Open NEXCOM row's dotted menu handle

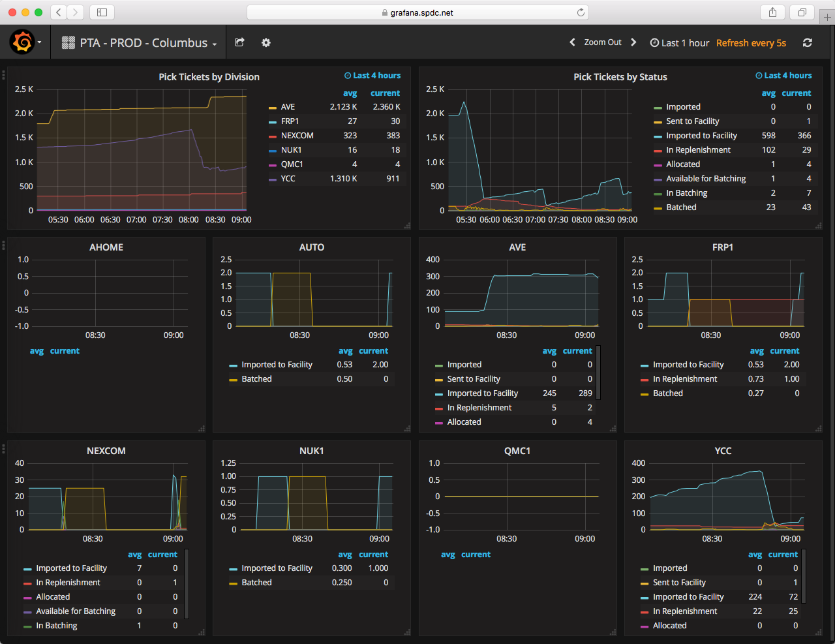pyautogui.click(x=3, y=449)
